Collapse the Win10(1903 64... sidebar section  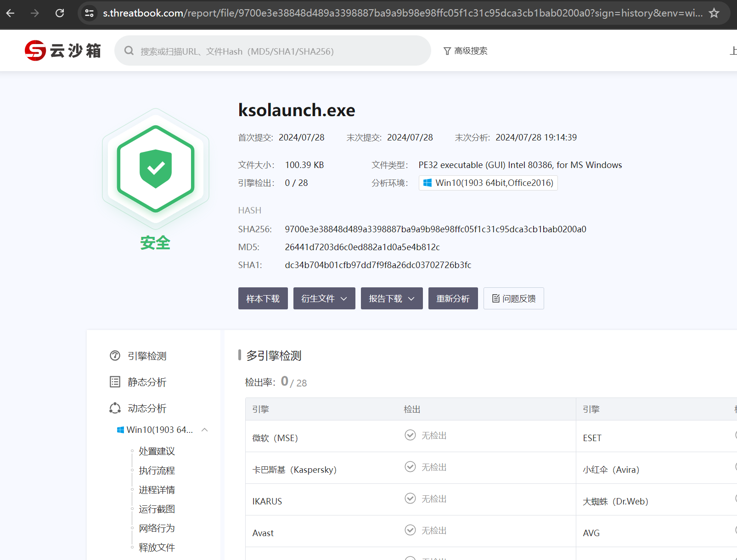coord(205,430)
